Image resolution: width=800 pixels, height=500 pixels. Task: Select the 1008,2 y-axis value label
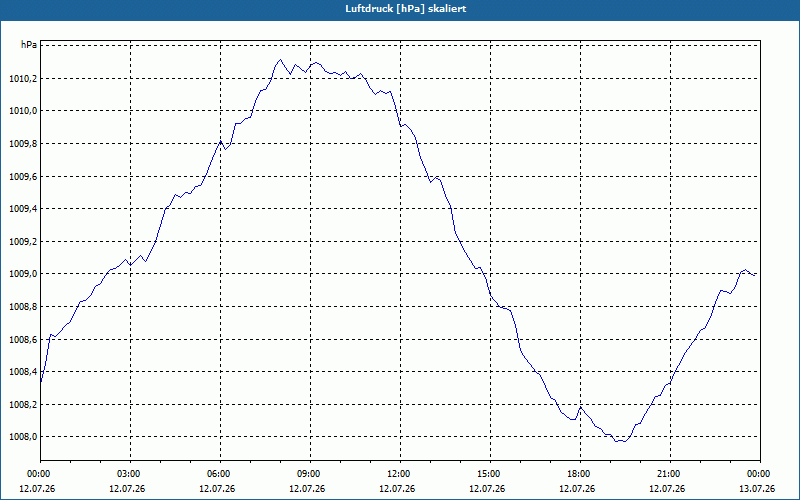(23, 405)
